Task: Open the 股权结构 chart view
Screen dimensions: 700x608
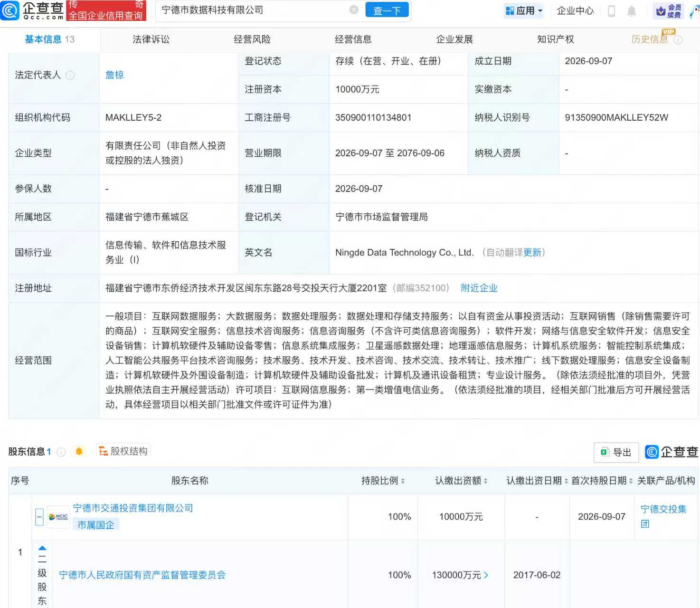Action: pyautogui.click(x=123, y=451)
